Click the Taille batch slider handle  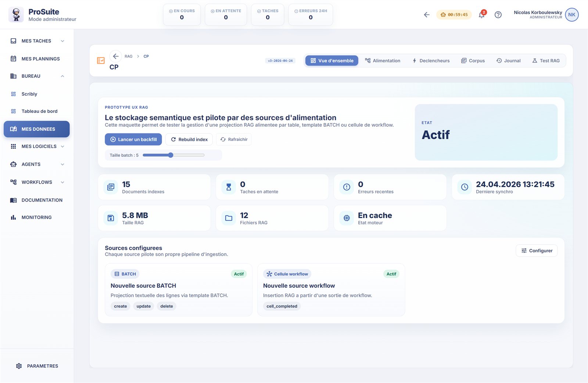click(x=171, y=155)
